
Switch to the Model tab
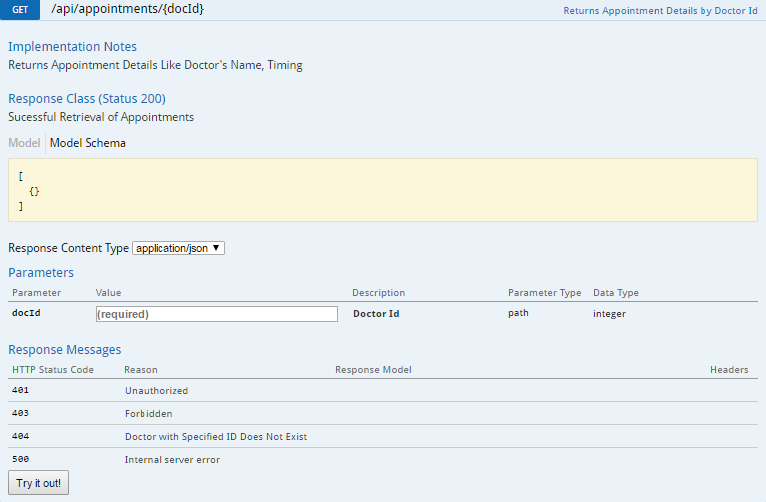[24, 143]
